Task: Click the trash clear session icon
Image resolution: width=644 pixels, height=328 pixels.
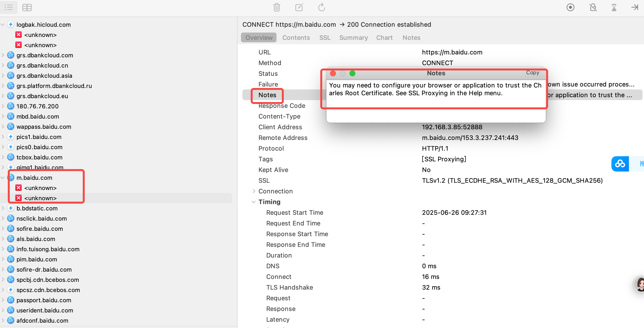Action: [x=276, y=8]
